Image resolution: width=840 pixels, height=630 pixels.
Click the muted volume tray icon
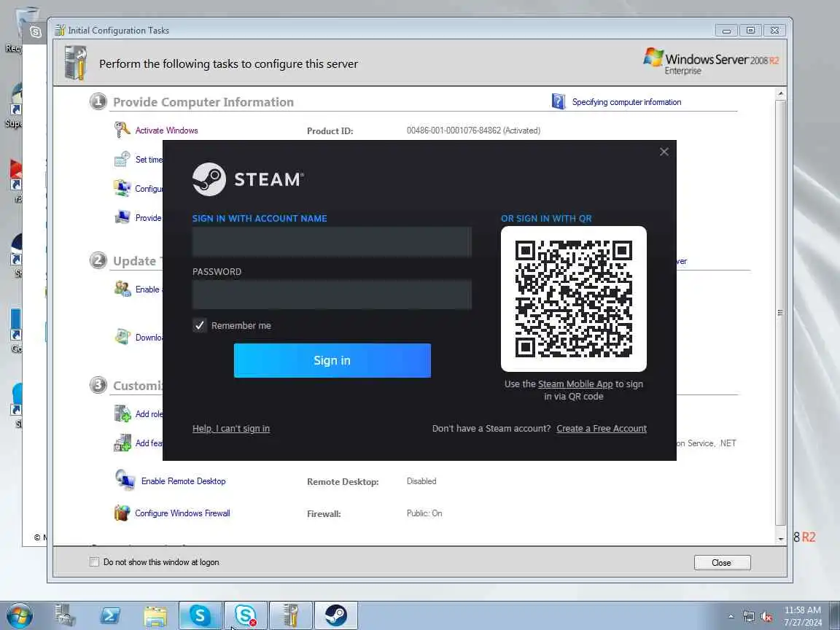pos(766,617)
